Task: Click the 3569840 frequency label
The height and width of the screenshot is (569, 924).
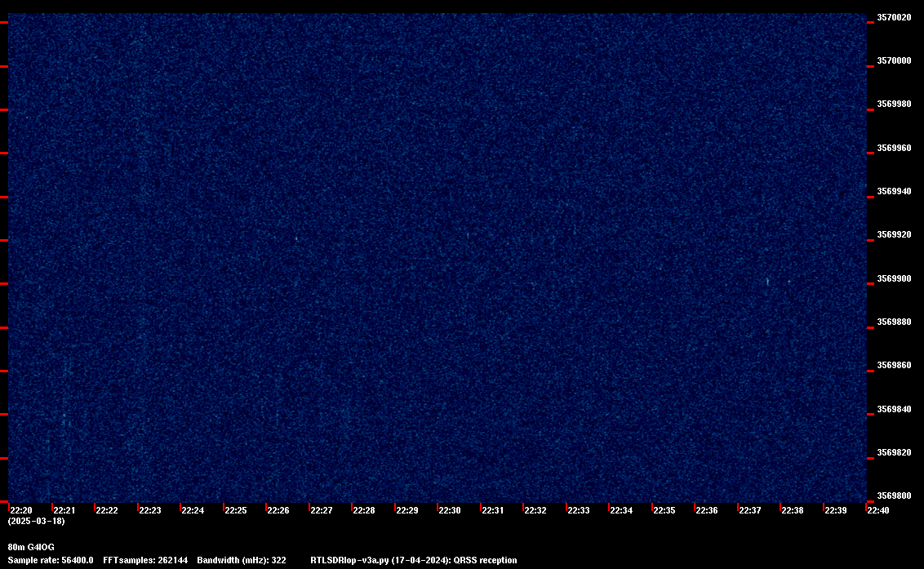Action: (894, 409)
